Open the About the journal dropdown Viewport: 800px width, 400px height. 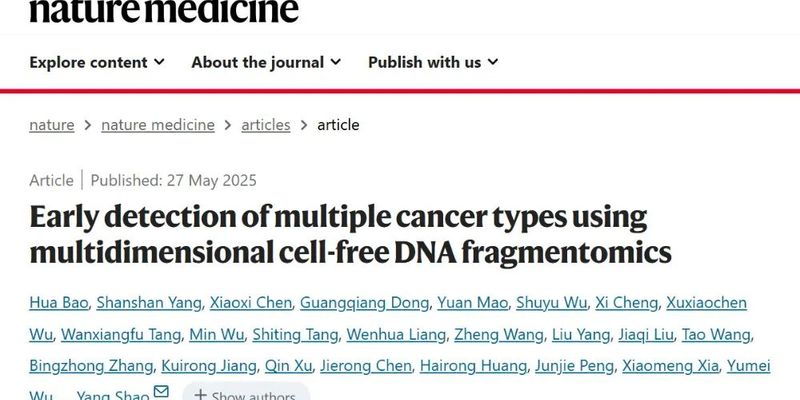[x=266, y=62]
